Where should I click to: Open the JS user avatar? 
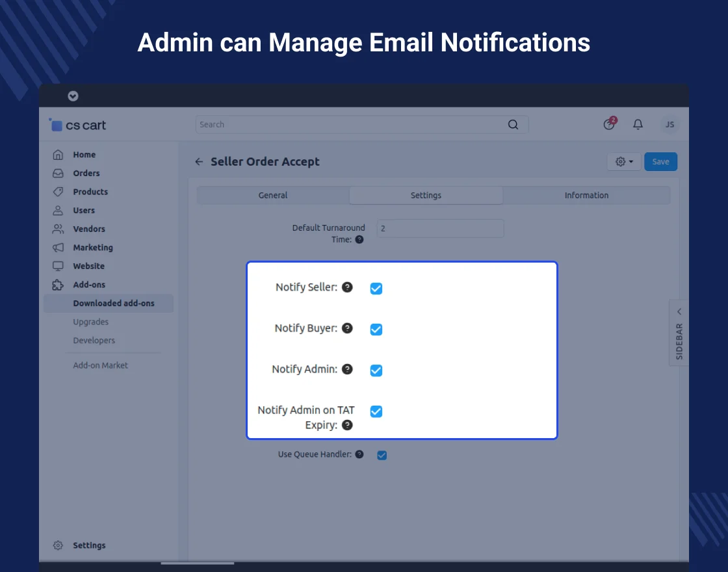(669, 125)
